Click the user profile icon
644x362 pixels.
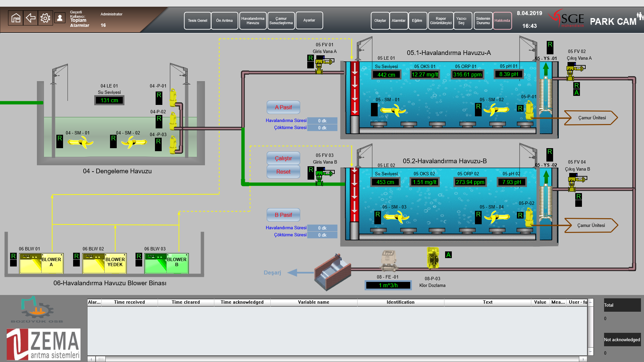[60, 18]
